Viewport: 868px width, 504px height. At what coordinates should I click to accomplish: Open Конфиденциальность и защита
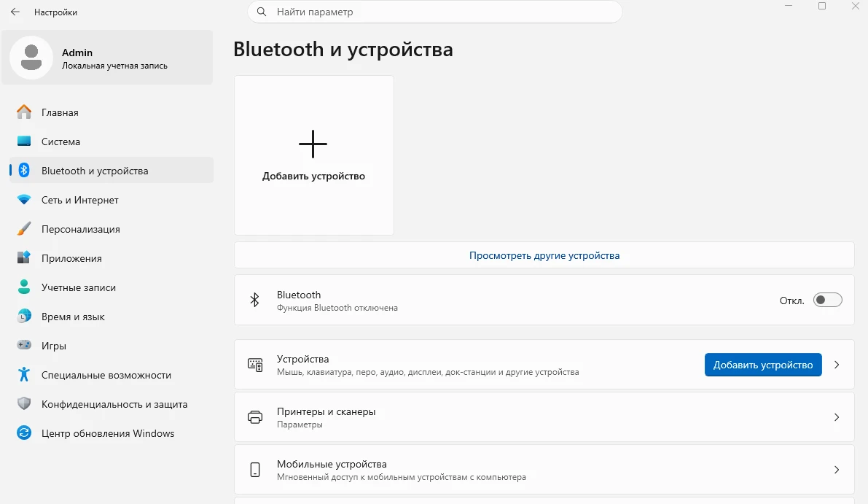(x=112, y=404)
